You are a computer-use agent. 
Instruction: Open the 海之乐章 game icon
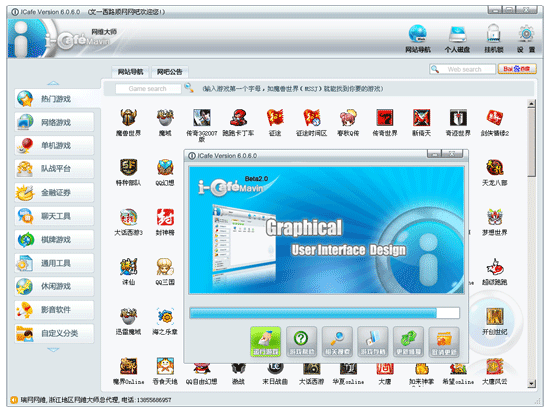point(165,316)
